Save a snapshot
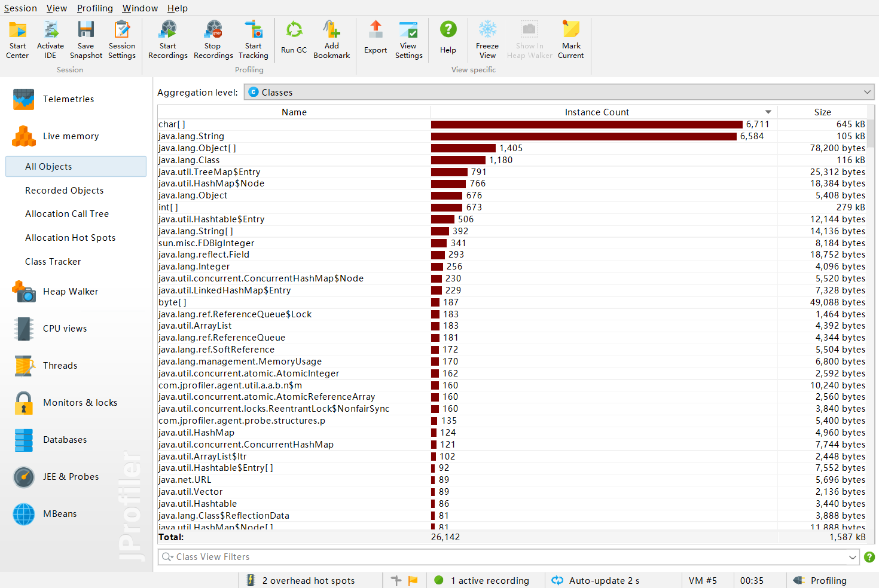Viewport: 879px width, 588px height. point(86,39)
